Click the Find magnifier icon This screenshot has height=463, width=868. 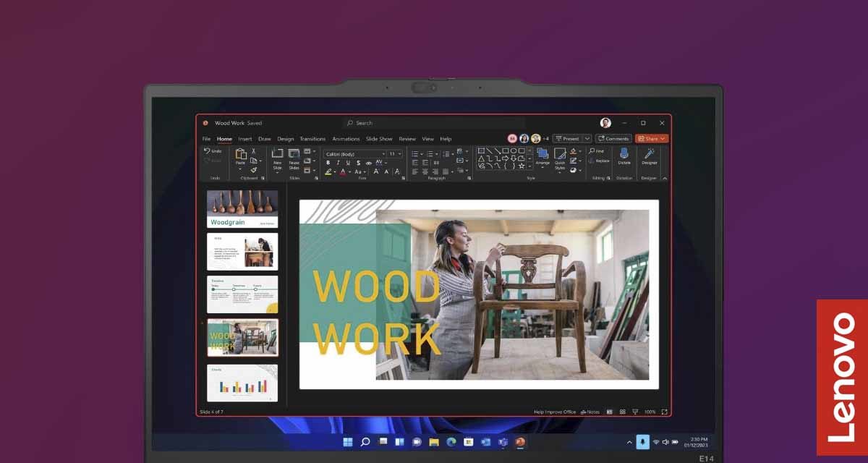[592, 151]
